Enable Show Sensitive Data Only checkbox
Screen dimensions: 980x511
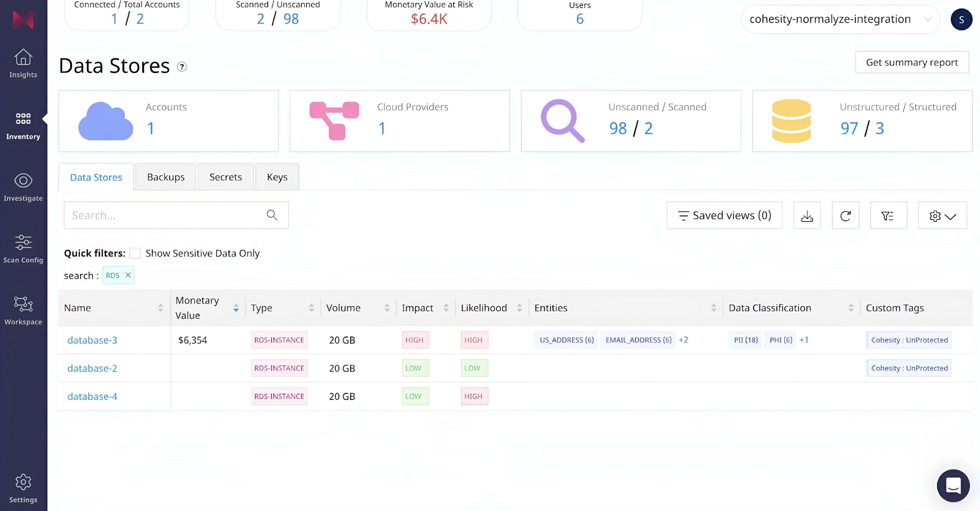[135, 253]
